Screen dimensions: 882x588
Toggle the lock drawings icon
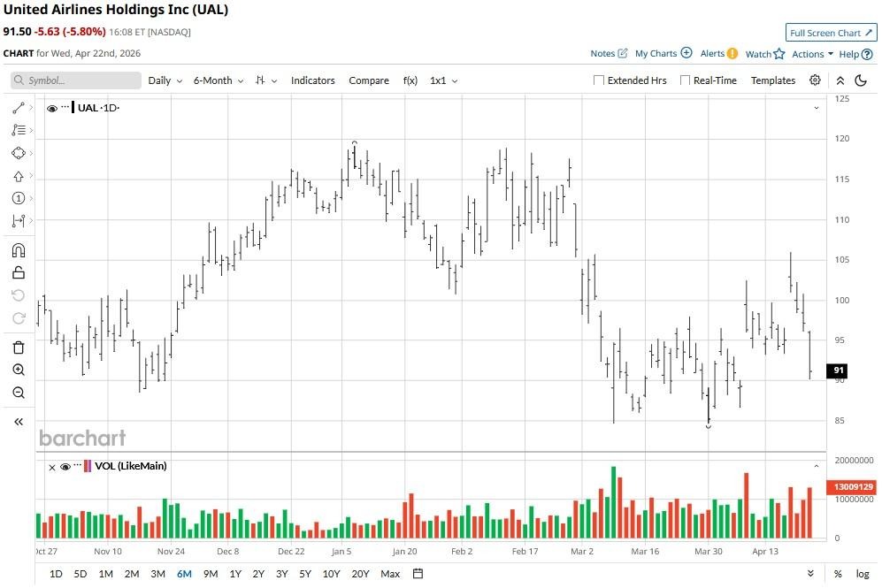point(18,272)
